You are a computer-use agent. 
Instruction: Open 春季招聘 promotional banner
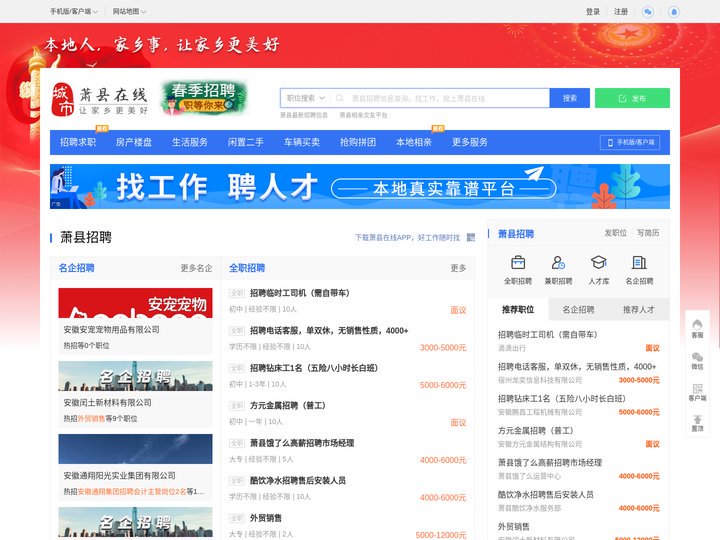point(204,98)
